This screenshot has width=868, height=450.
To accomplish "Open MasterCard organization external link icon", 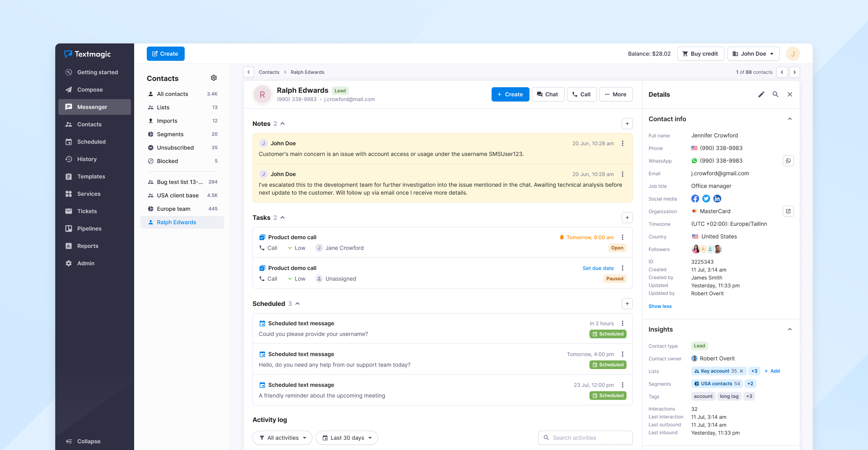I will 788,211.
